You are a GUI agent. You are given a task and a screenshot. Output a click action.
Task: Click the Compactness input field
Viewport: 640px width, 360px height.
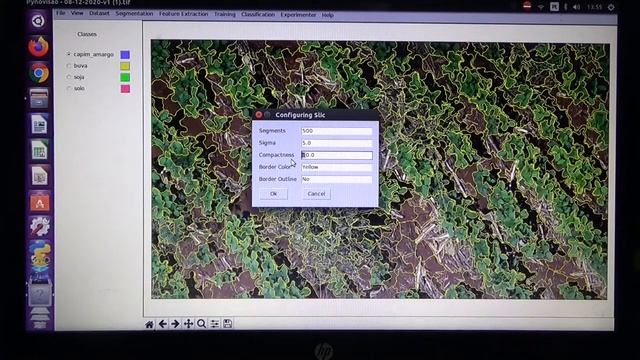point(337,155)
